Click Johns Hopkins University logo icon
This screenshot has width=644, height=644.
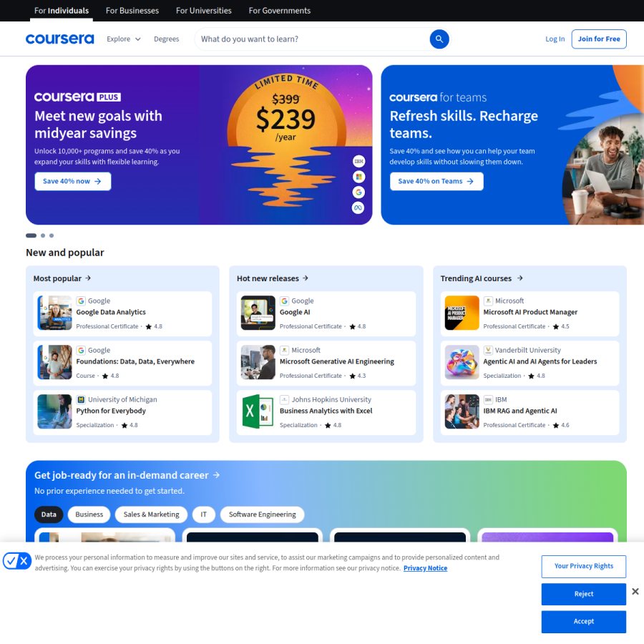coord(284,399)
